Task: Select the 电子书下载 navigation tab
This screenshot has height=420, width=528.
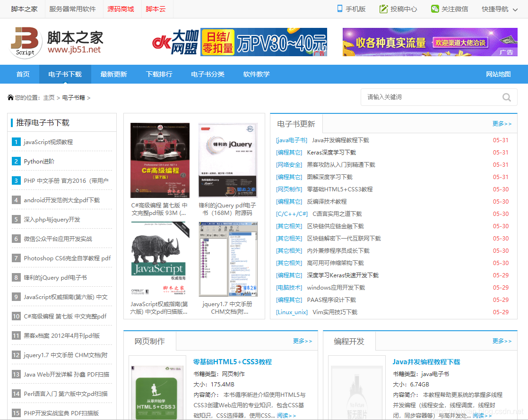Action: coord(65,74)
